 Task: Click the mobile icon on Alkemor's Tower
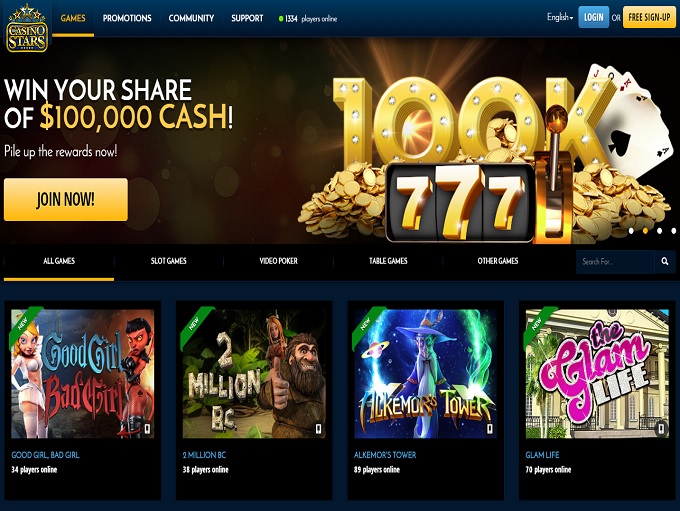[490, 429]
